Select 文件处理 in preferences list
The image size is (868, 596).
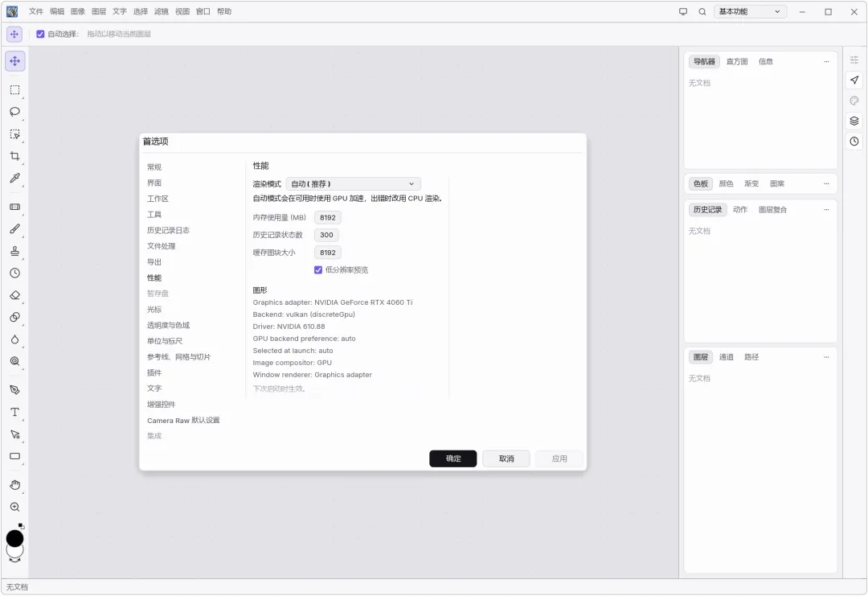click(161, 246)
